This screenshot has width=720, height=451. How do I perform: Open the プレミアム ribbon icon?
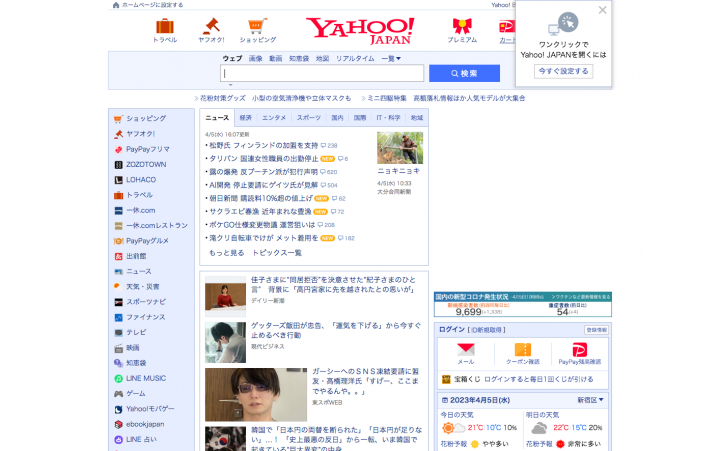pyautogui.click(x=462, y=25)
